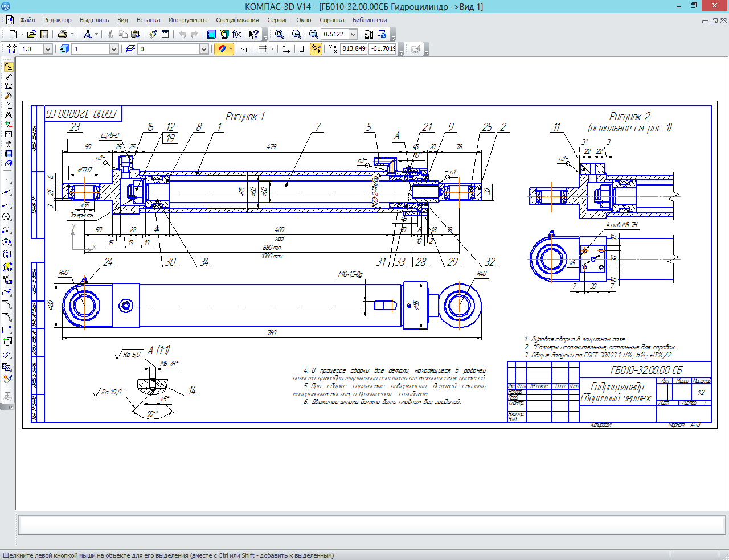Open the Спецификация menu
The image size is (729, 560).
coord(237,20)
